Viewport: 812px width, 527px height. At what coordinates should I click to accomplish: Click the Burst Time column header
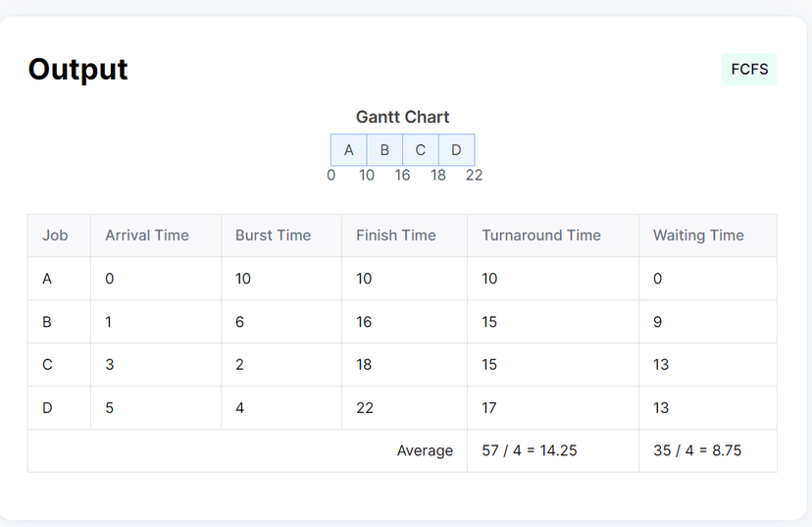click(273, 236)
